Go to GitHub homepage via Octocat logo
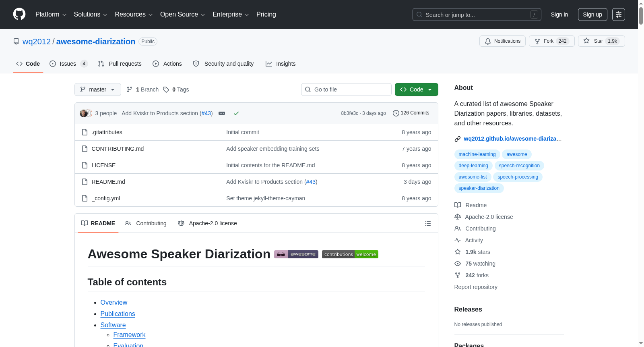644x347 pixels. 19,15
